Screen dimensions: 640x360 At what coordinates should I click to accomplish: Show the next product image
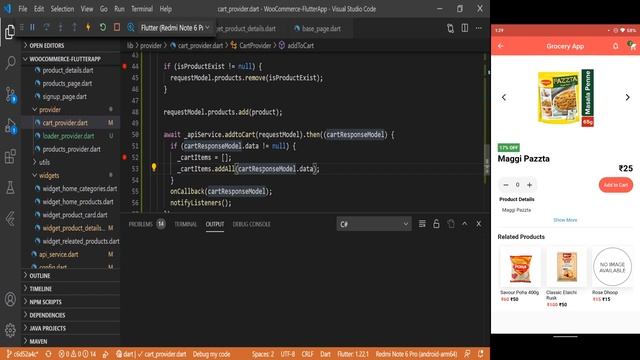pyautogui.click(x=627, y=97)
